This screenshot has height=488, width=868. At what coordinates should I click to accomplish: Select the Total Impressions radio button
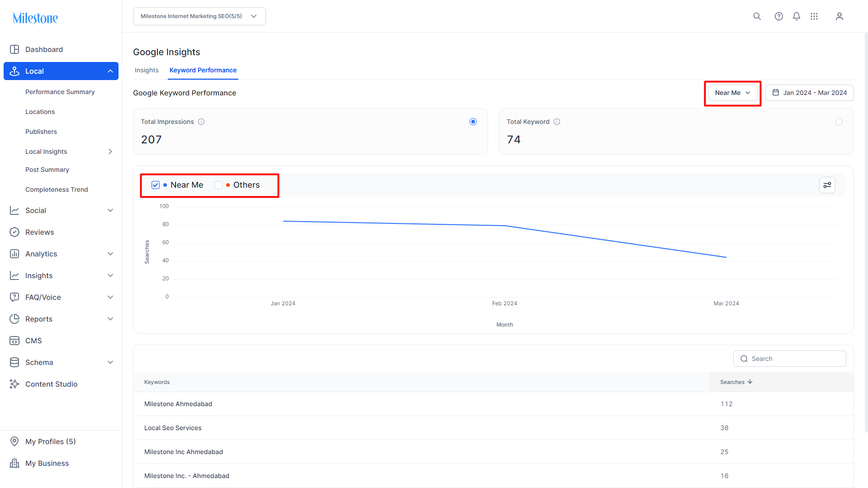[473, 122]
